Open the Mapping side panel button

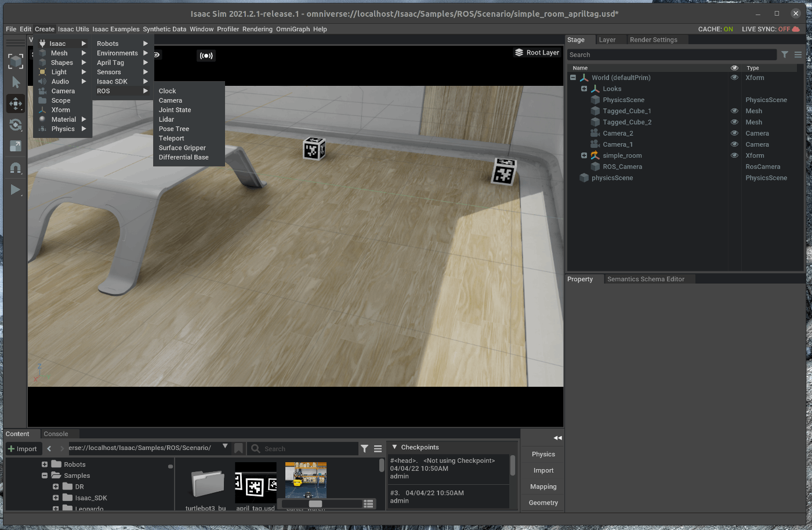coord(543,487)
